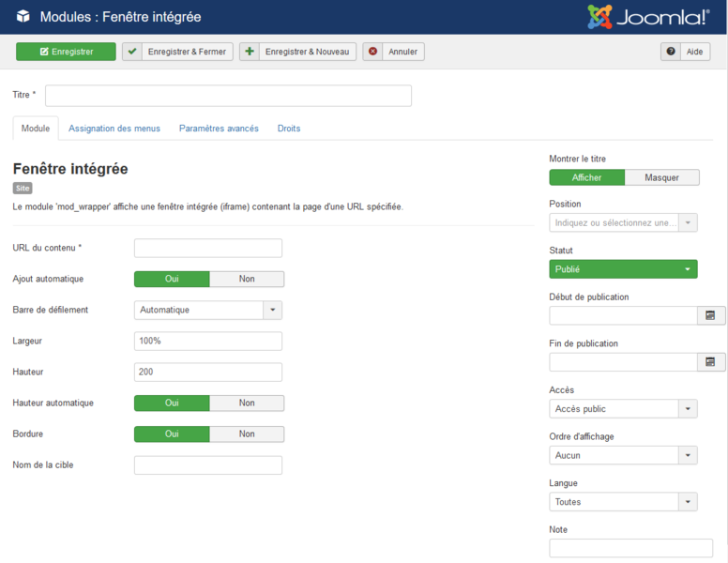Viewport: 728px width, 563px height.
Task: Set Hauteur automatique to Oui
Action: (x=172, y=403)
